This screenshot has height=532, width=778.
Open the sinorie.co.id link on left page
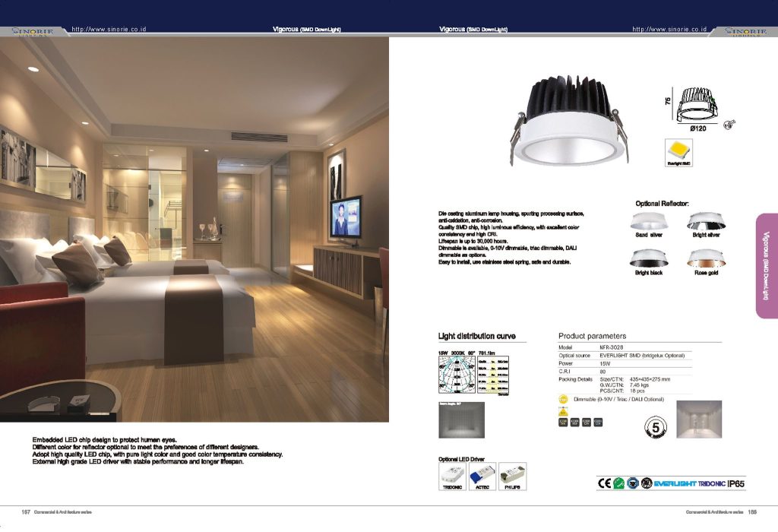click(x=108, y=29)
